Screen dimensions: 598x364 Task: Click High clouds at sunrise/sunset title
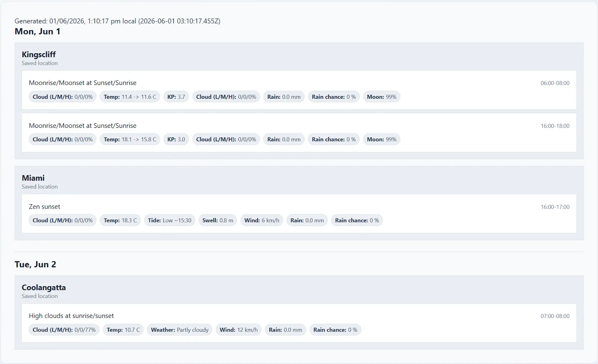click(x=71, y=316)
